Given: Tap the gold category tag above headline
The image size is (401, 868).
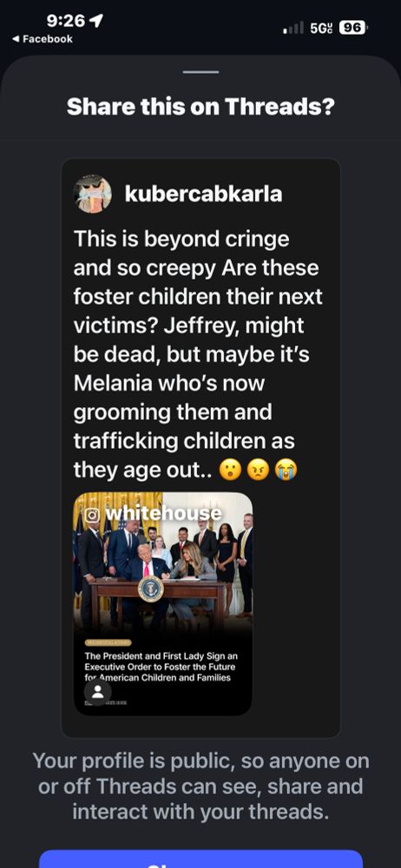Looking at the screenshot, I should (x=108, y=642).
